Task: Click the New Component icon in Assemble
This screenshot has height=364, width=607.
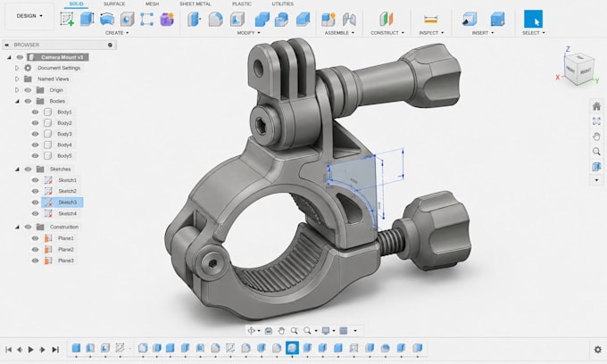Action: (x=328, y=19)
